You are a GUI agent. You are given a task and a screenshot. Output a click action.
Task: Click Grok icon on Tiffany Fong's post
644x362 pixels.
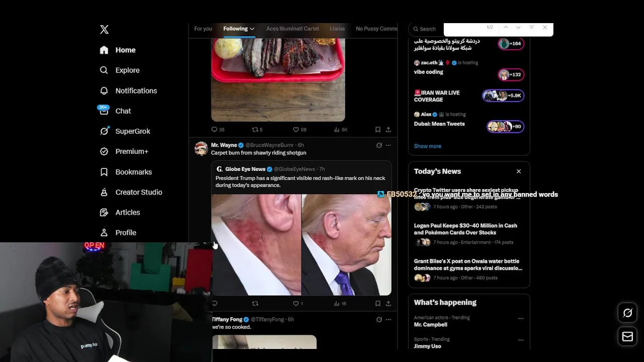coord(379,319)
